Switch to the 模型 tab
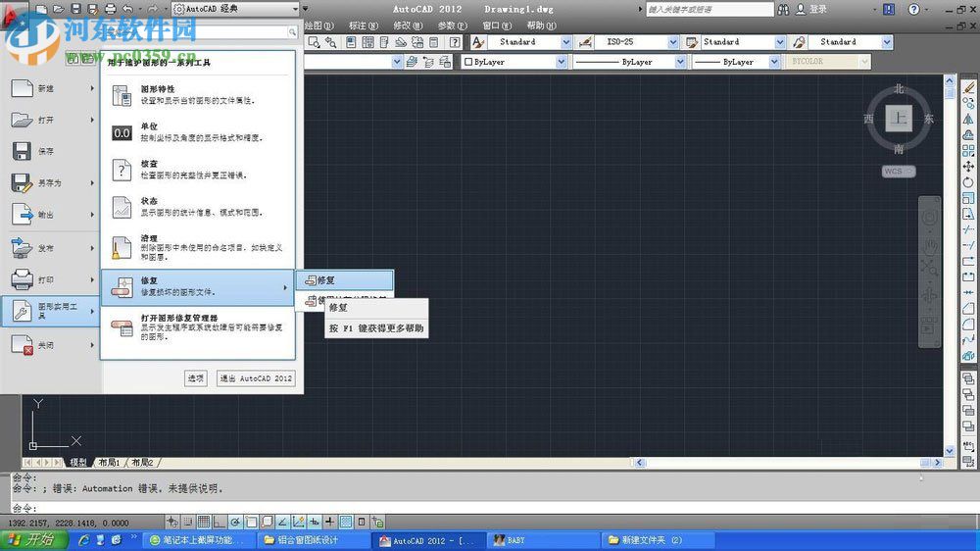980x551 pixels. (x=78, y=462)
